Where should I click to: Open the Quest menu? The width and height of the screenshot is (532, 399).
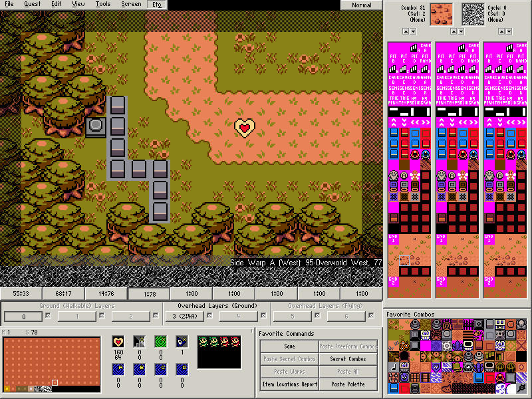[x=32, y=4]
